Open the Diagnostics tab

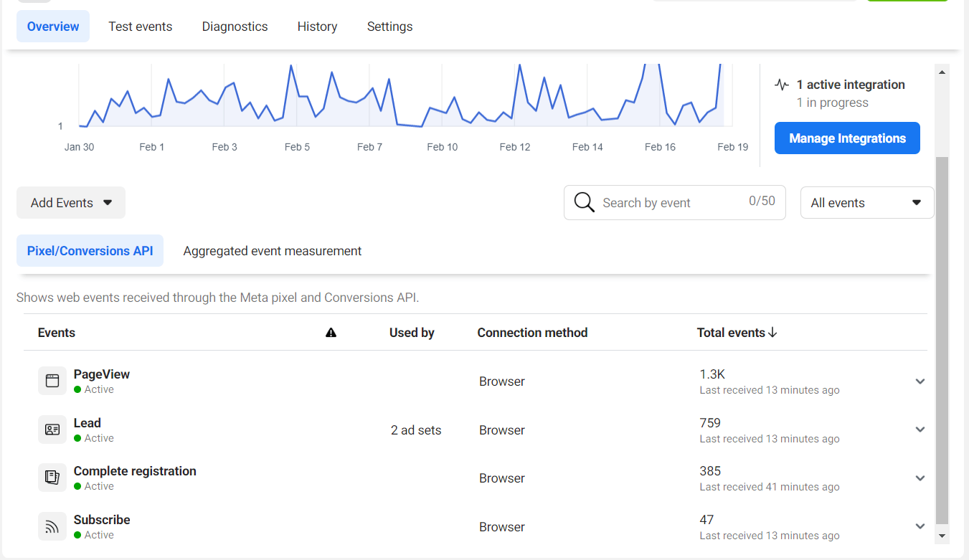click(235, 27)
